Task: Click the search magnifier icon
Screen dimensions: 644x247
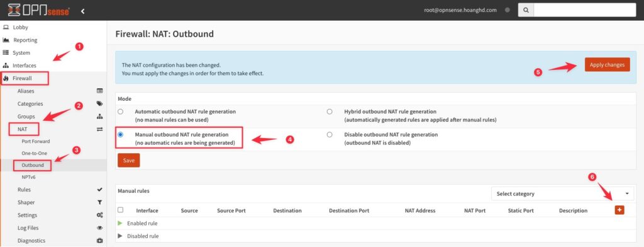Action: (x=526, y=10)
